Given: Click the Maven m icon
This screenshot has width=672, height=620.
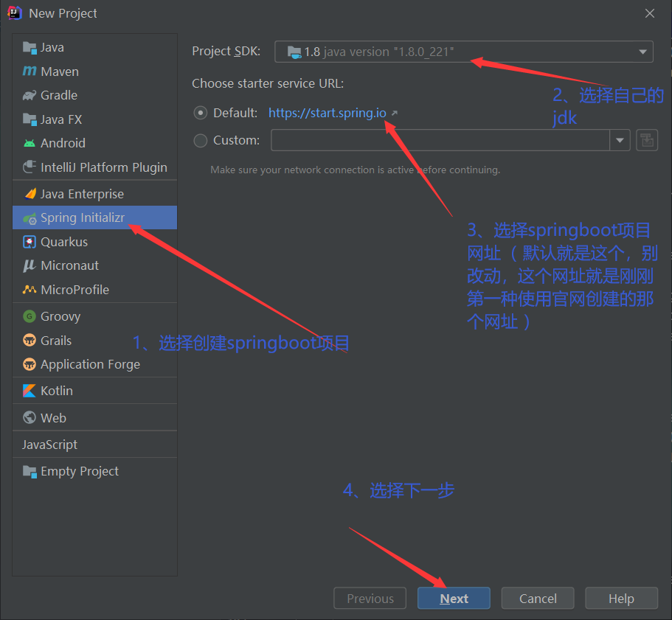Looking at the screenshot, I should 30,71.
